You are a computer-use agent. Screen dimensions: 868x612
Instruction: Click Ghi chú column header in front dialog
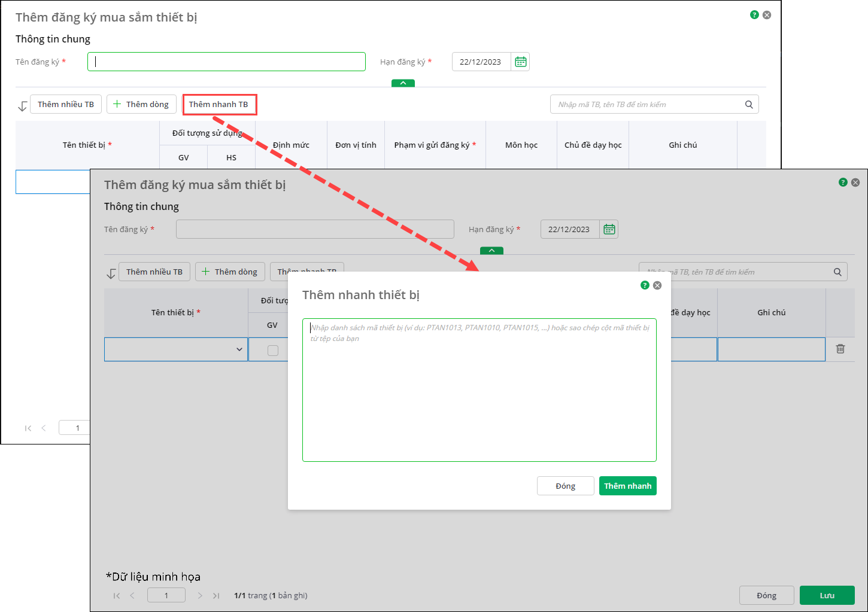(772, 312)
